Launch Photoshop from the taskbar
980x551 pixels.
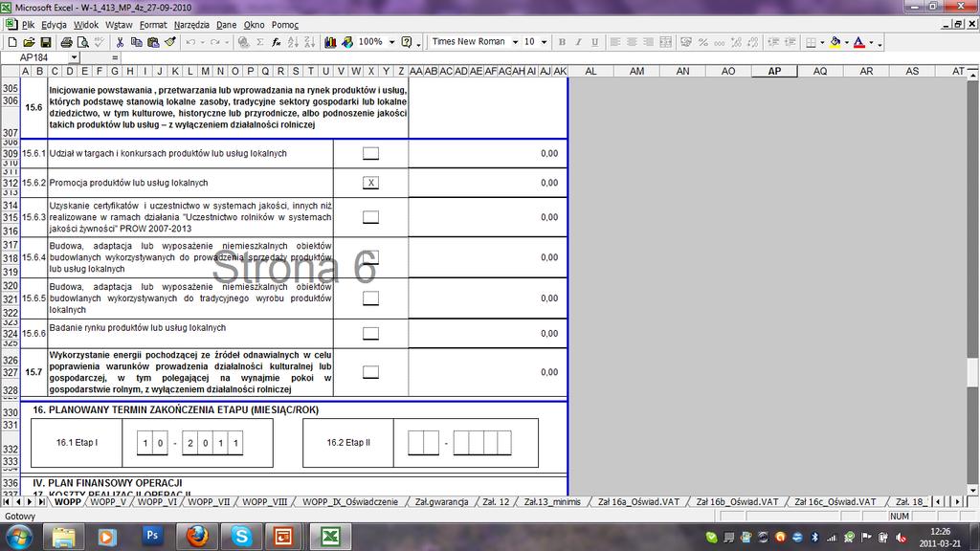[x=152, y=536]
